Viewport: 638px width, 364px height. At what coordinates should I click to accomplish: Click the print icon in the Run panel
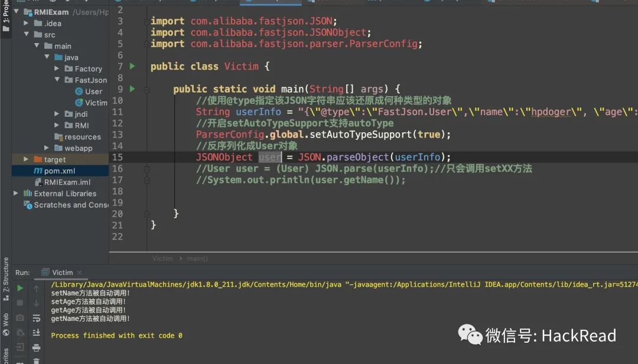pyautogui.click(x=36, y=347)
